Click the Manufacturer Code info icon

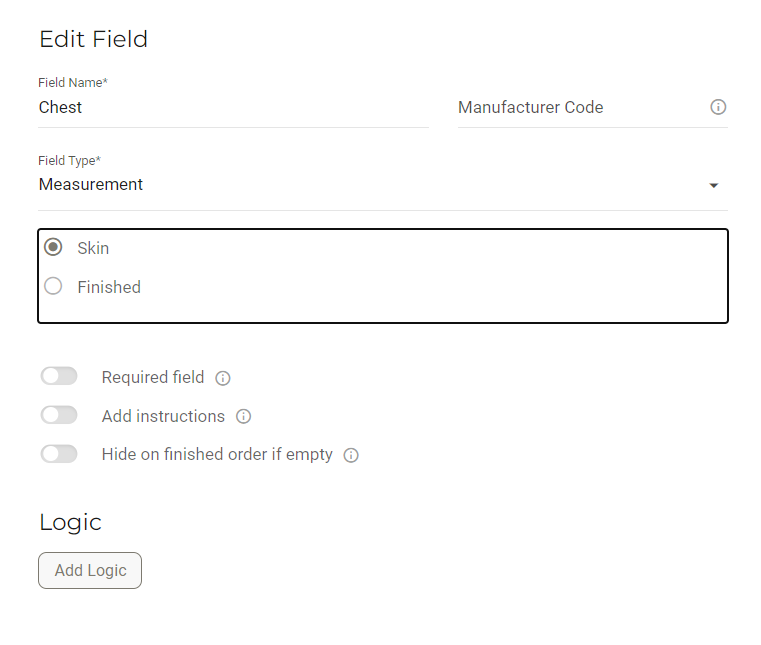point(718,107)
